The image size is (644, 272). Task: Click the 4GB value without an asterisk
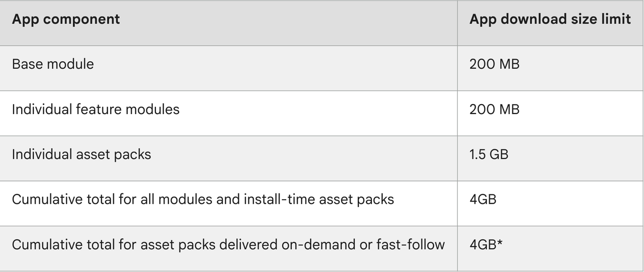point(482,199)
